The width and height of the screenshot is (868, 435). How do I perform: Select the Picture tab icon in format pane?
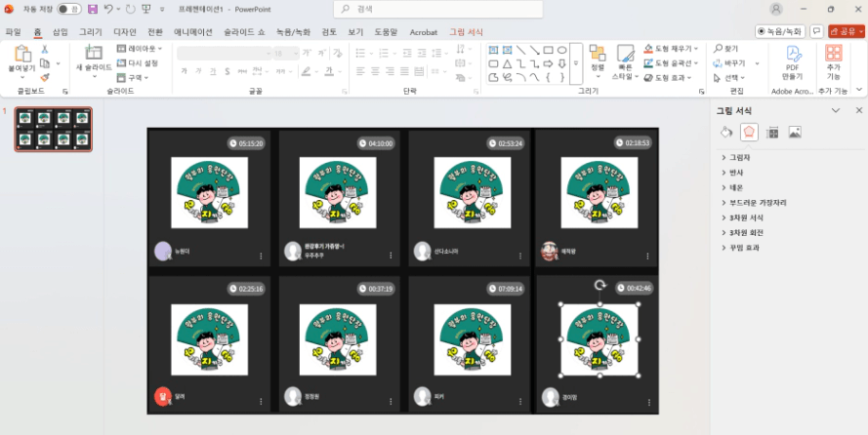[x=795, y=133]
